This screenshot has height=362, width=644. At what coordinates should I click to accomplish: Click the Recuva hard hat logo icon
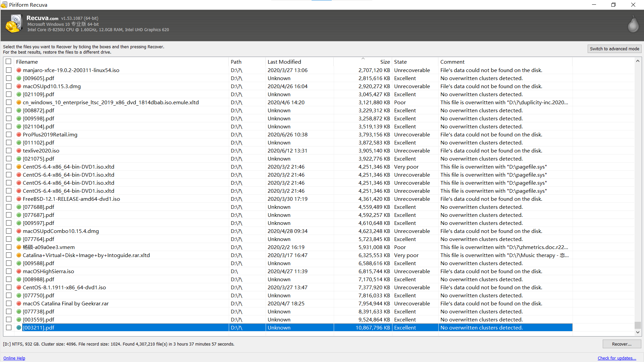coord(14,24)
